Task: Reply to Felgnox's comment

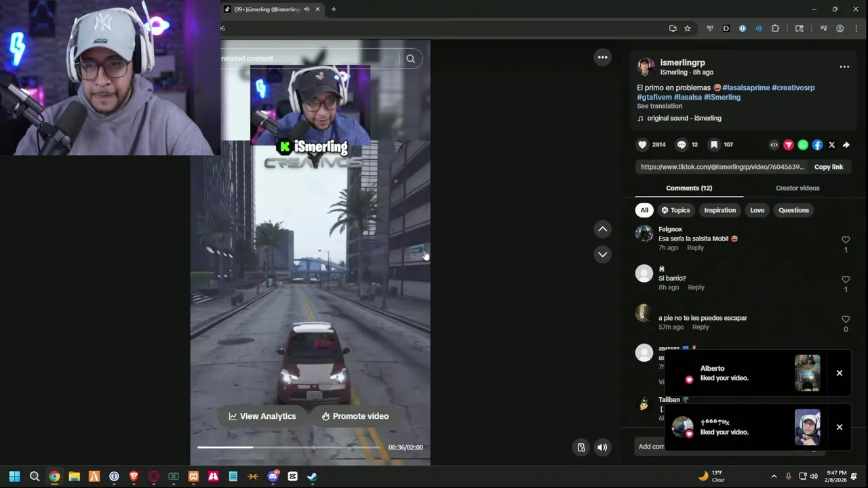Action: (x=695, y=247)
